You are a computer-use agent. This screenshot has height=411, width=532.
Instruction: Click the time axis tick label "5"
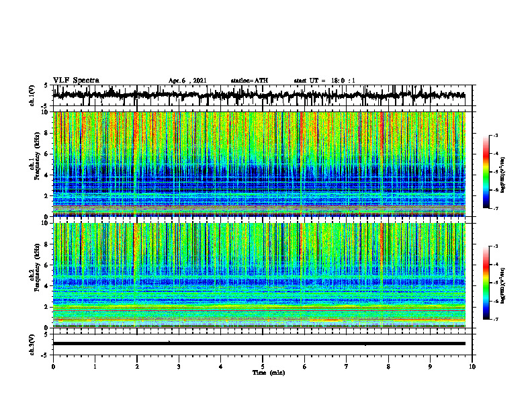click(263, 367)
